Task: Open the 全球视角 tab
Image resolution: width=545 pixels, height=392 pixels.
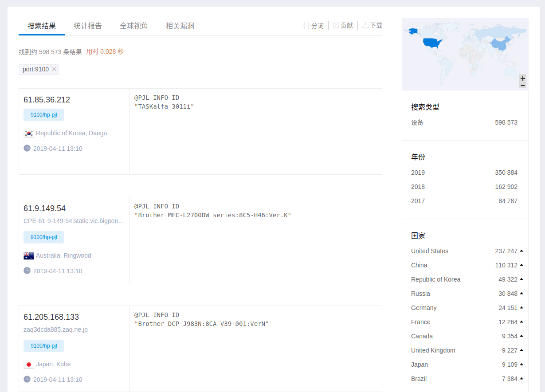Action: [134, 26]
